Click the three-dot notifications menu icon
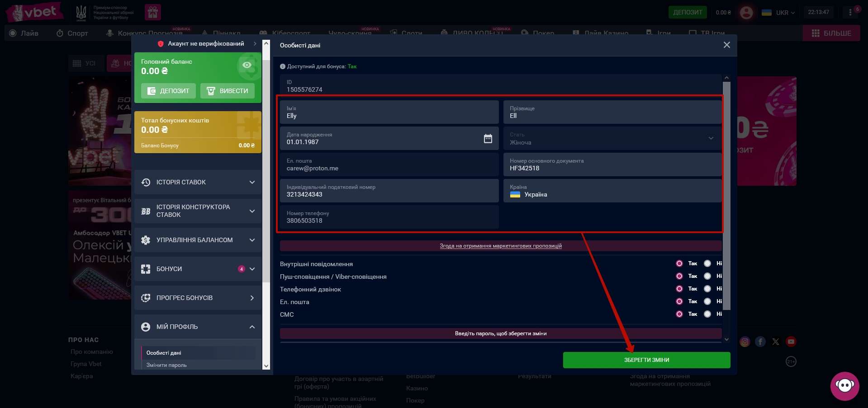Viewport: 868px width, 408px height. tap(850, 12)
